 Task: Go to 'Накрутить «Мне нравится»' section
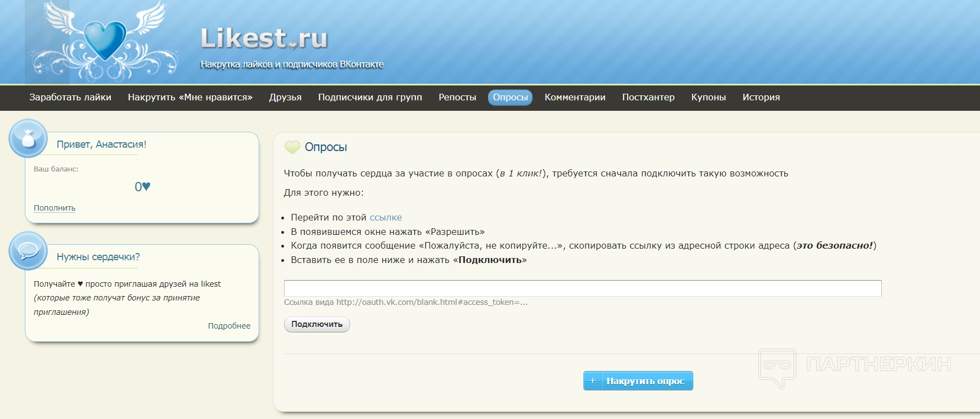click(x=190, y=98)
